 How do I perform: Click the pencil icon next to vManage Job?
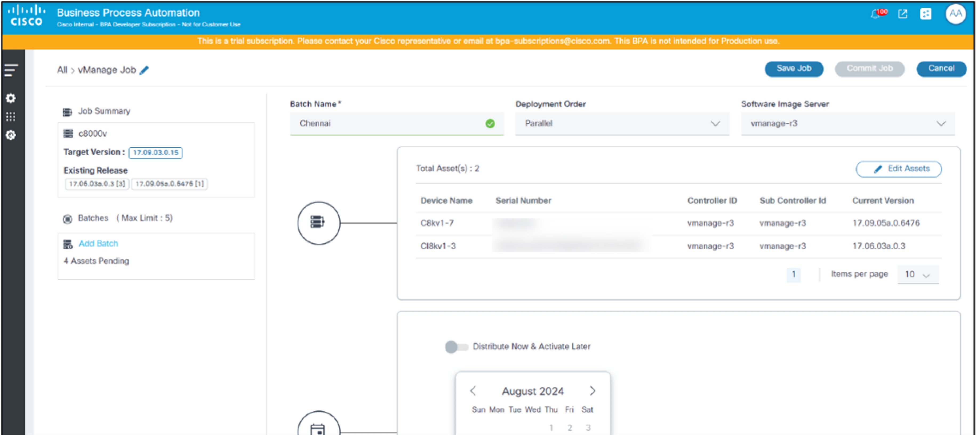[x=144, y=70]
